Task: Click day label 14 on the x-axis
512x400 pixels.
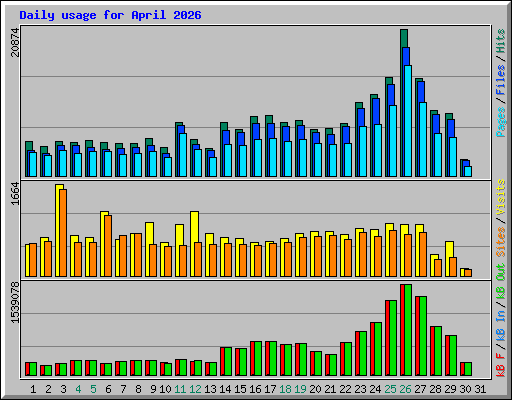Action: [x=225, y=389]
